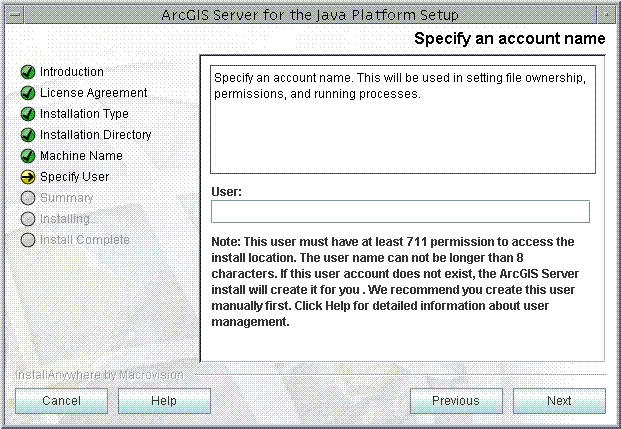Click the grey circle beside Install Complete
The image size is (621, 429).
click(28, 240)
